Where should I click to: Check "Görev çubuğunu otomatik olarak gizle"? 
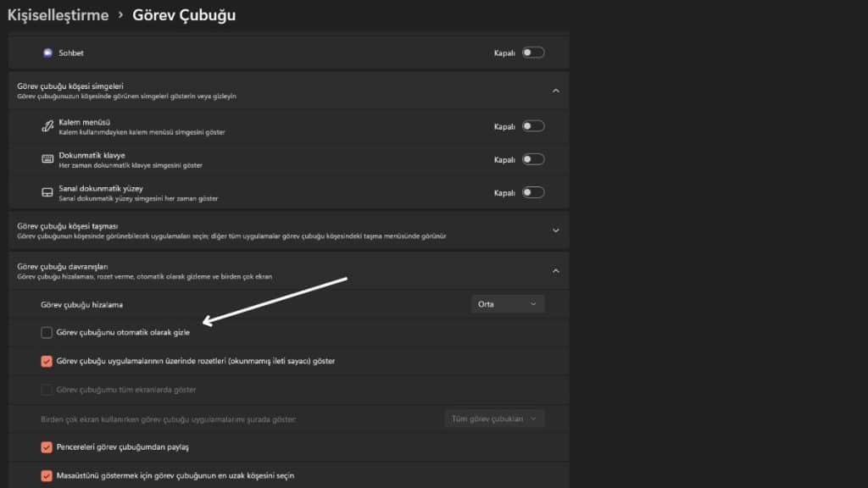[x=48, y=332]
